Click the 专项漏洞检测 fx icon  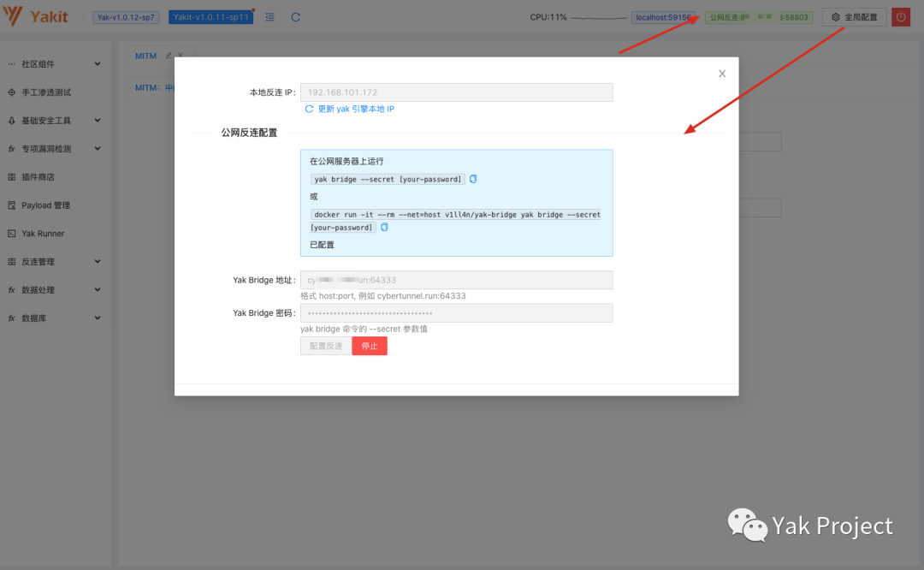tap(12, 149)
